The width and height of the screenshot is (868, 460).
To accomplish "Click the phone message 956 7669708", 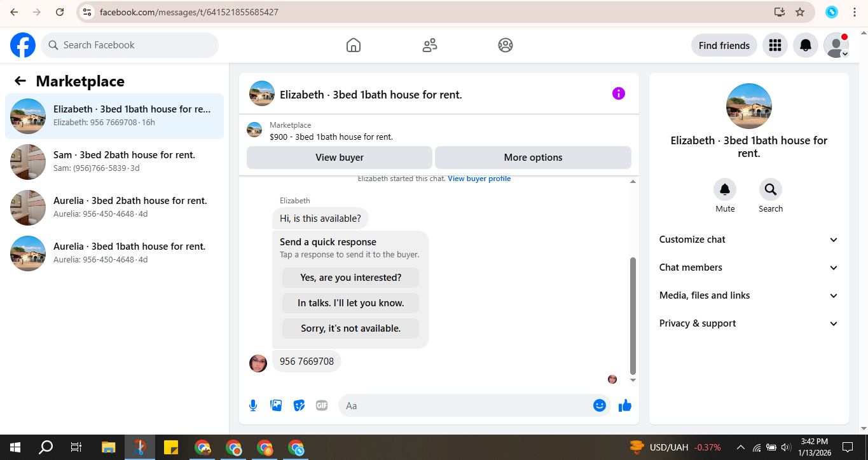I will click(307, 361).
